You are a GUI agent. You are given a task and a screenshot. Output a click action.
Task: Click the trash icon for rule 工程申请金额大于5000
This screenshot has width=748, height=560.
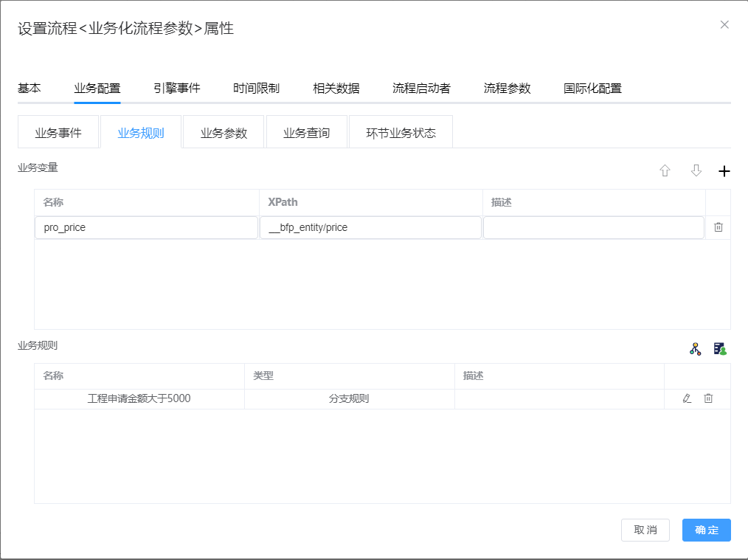pos(708,398)
